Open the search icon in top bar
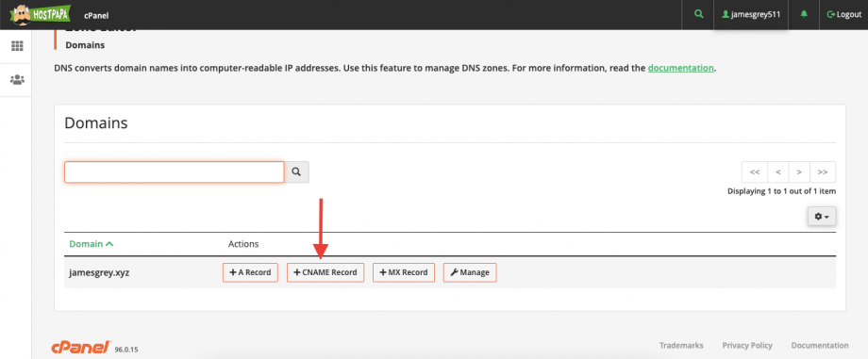The image size is (868, 359). click(x=700, y=14)
